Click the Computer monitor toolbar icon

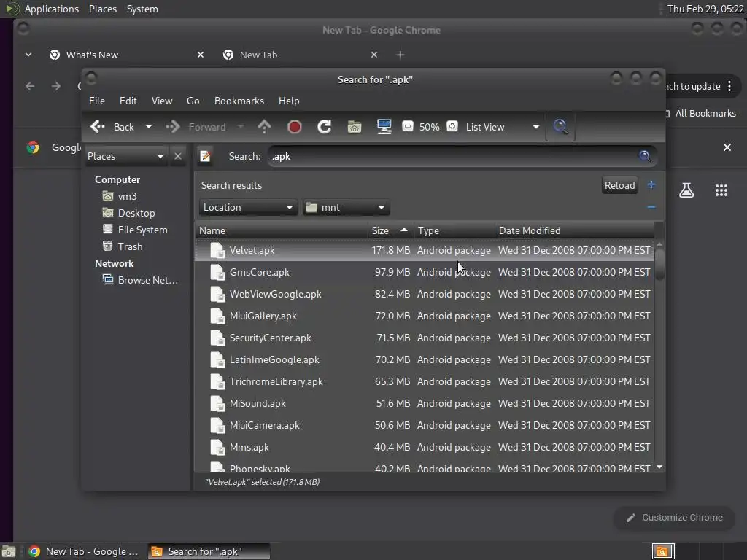pyautogui.click(x=384, y=127)
